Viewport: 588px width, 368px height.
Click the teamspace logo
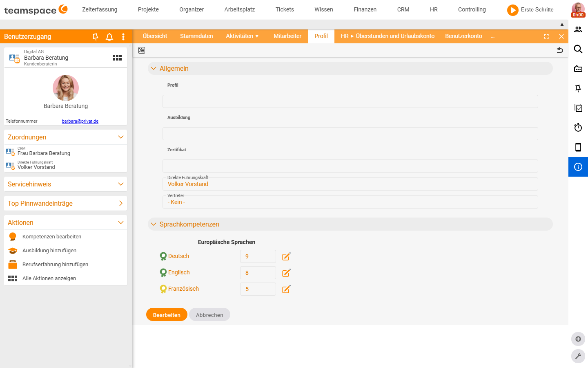pyautogui.click(x=36, y=10)
